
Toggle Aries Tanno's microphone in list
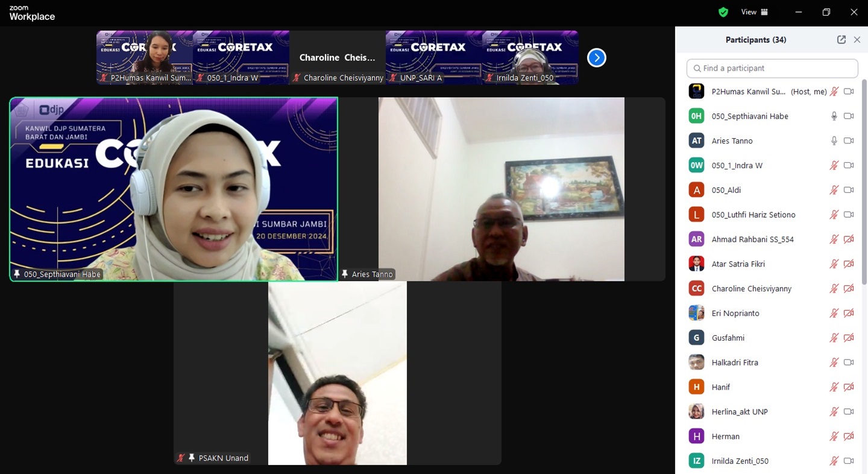(834, 141)
